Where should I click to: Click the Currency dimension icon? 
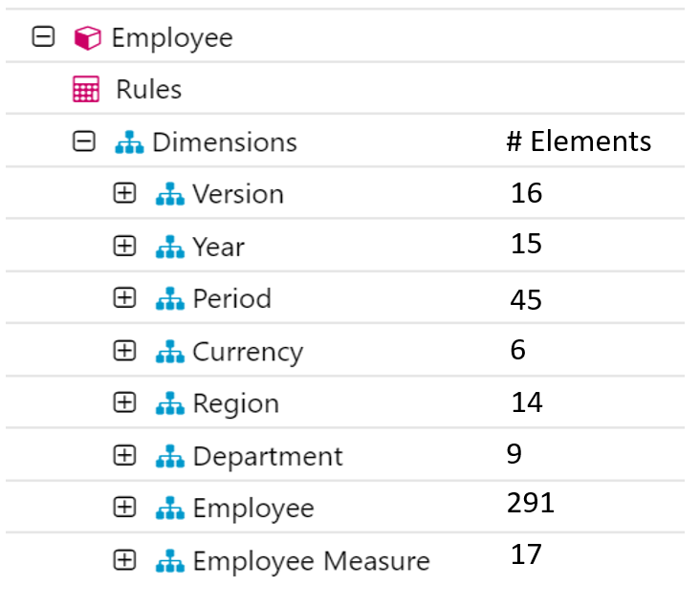coord(169,351)
